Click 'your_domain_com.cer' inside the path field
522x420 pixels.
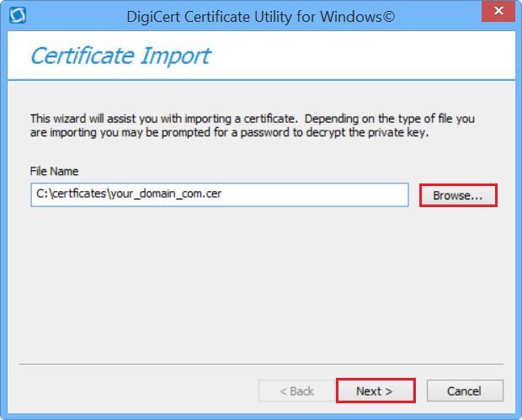point(169,195)
